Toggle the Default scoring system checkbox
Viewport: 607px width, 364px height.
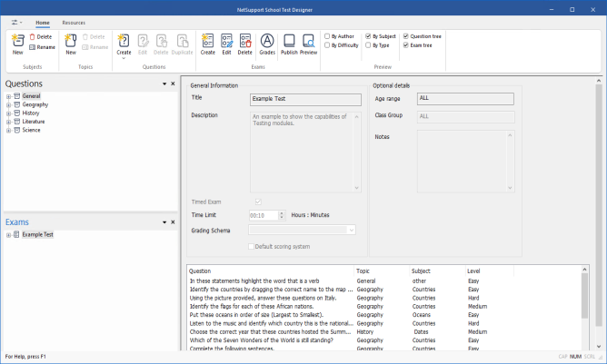tap(251, 246)
